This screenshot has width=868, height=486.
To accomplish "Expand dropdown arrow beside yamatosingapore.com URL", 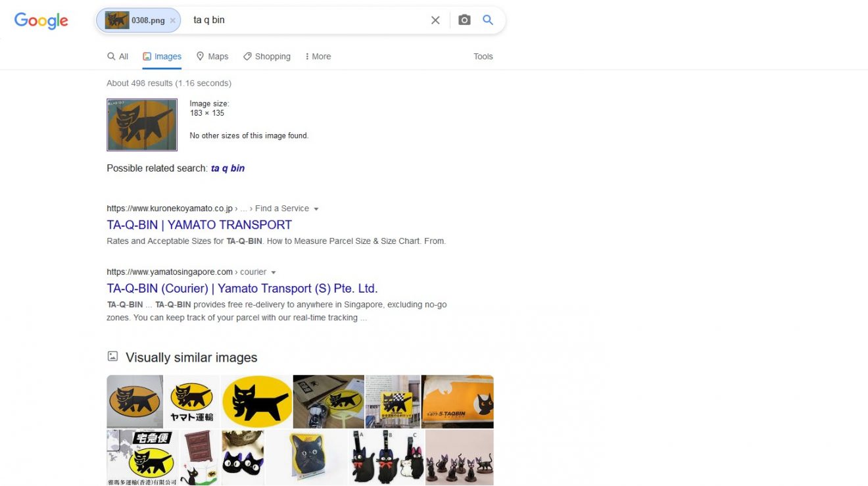I will [274, 272].
